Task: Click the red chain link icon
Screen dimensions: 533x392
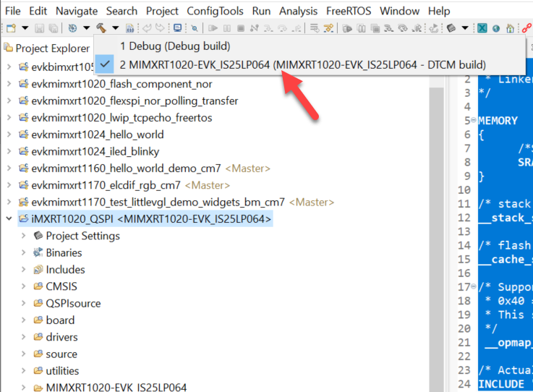Action: [527, 28]
